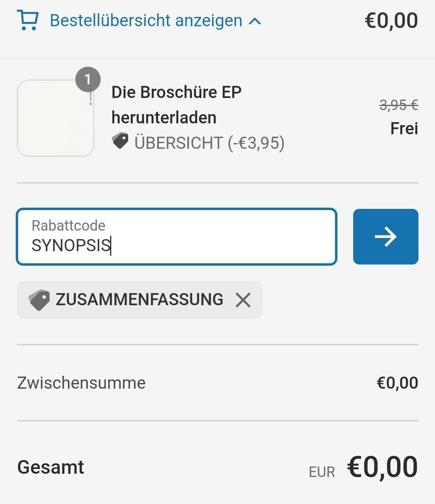Click the EUR €0,00 total amount

click(364, 467)
